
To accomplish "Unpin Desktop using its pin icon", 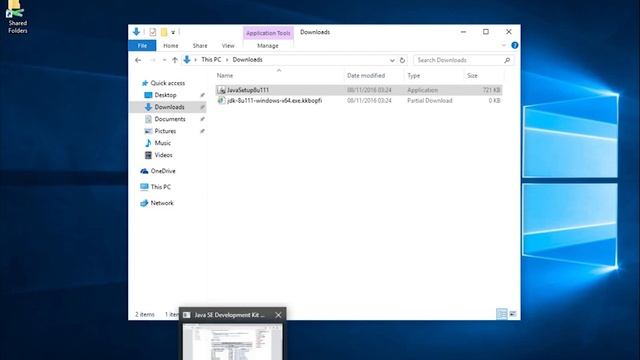I will [x=202, y=95].
